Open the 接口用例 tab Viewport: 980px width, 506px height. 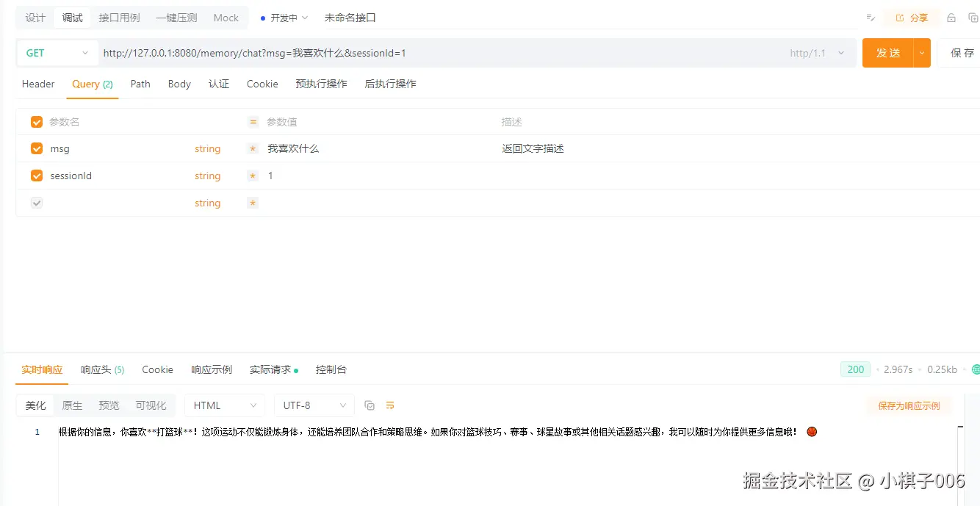coord(119,18)
